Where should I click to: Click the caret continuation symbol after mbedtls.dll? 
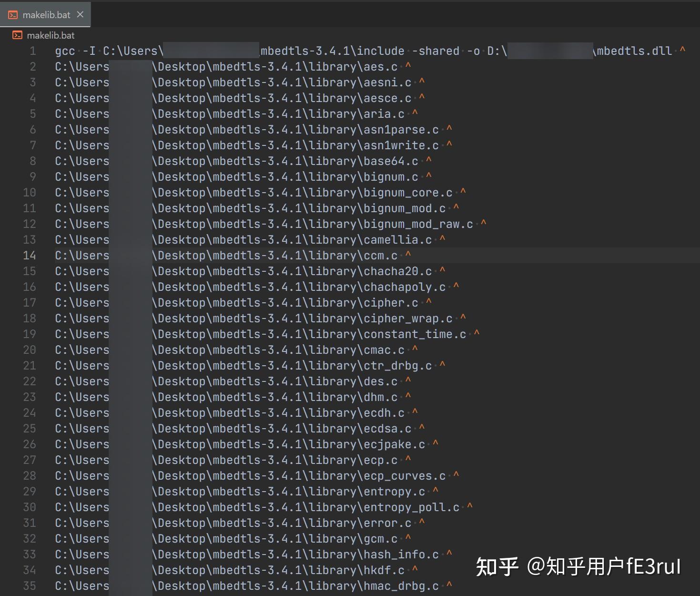click(x=682, y=51)
